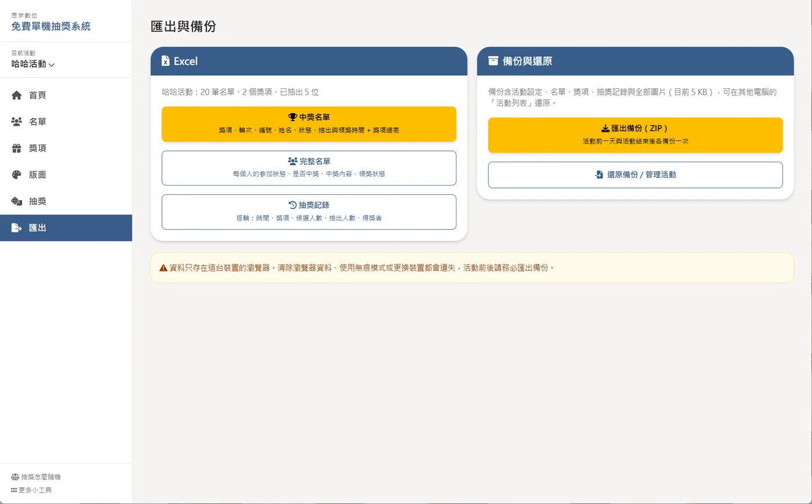This screenshot has width=812, height=504.
Task: Expand the 哈哈活動 activity dropdown
Action: [33, 64]
